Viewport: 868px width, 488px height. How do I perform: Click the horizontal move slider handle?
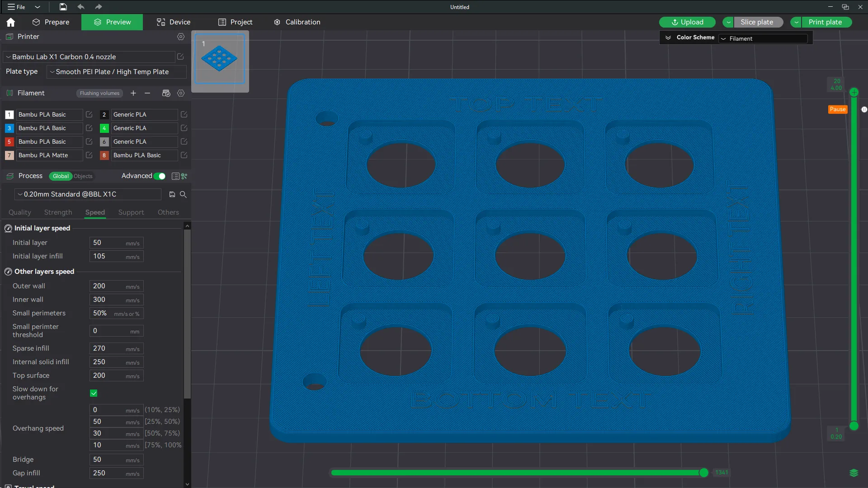pyautogui.click(x=704, y=473)
